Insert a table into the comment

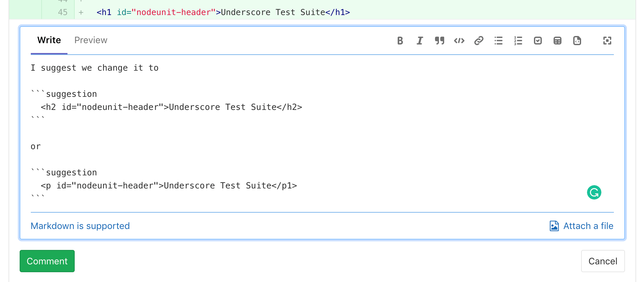pyautogui.click(x=557, y=41)
